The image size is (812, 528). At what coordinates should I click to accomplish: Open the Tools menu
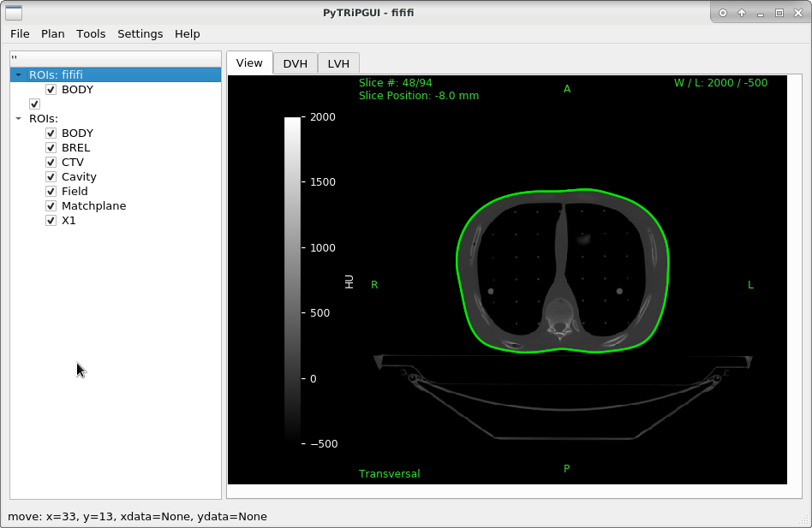click(x=91, y=33)
